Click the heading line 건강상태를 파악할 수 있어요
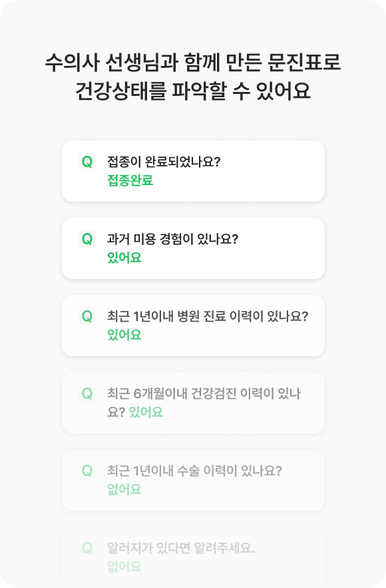This screenshot has height=588, width=386. tap(193, 91)
